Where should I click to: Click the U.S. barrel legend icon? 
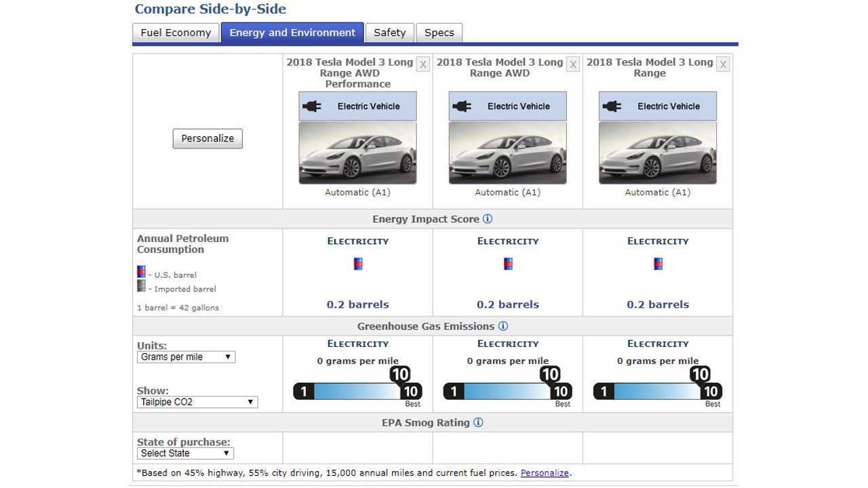(141, 272)
